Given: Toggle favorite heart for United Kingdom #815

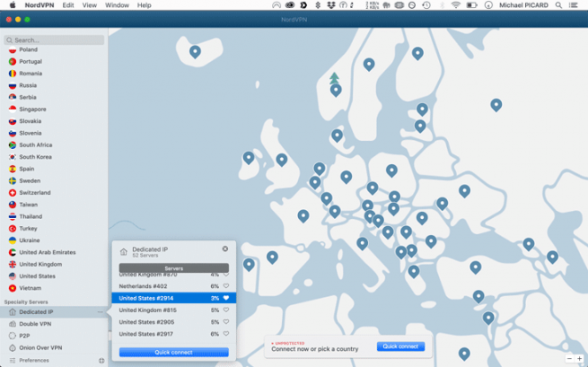Looking at the screenshot, I should click(226, 310).
